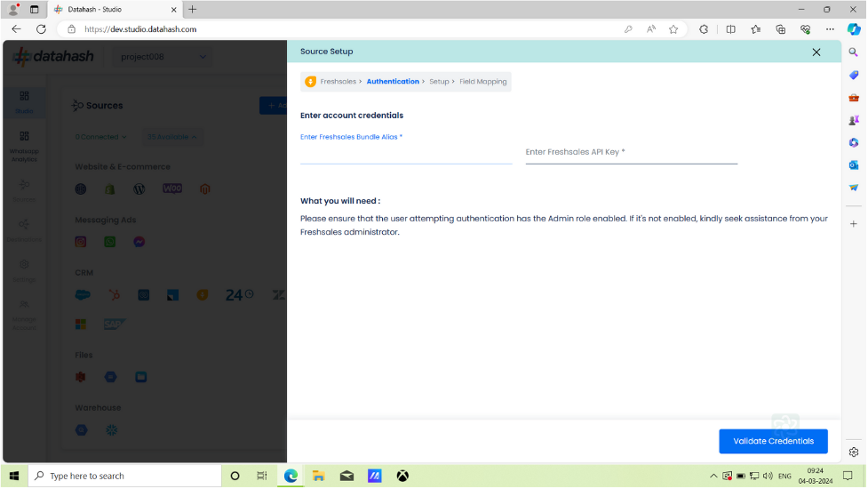Viewport: 868px width, 489px height.
Task: Choose the Messenger messaging ads icon
Action: point(139,242)
